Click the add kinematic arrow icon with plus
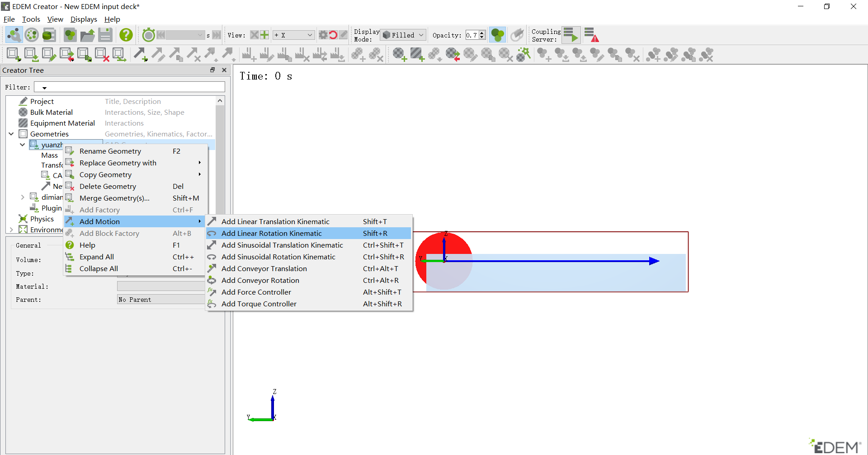The image size is (868, 455). tap(140, 55)
